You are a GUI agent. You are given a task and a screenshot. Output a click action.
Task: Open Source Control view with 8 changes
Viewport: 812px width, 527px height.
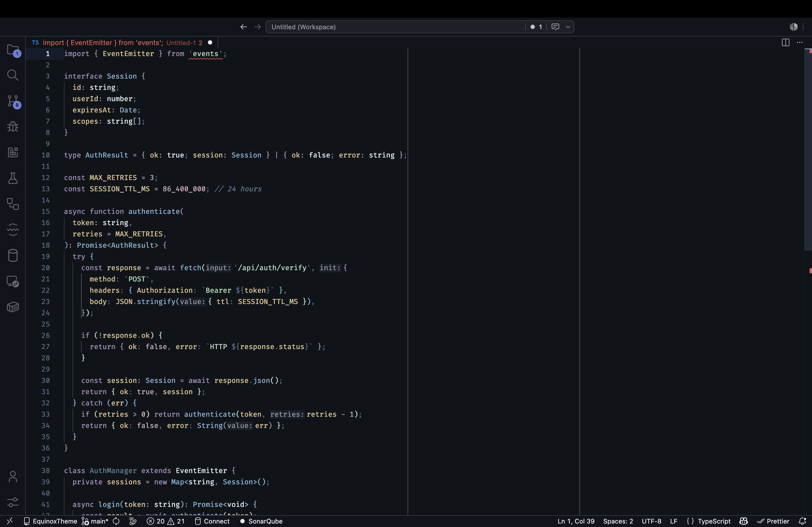[x=13, y=101]
